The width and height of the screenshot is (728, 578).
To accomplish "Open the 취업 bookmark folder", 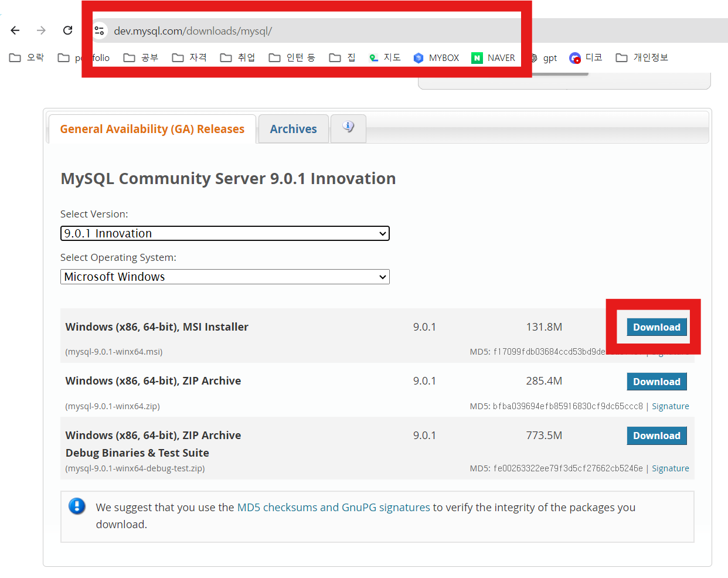I will pyautogui.click(x=238, y=57).
